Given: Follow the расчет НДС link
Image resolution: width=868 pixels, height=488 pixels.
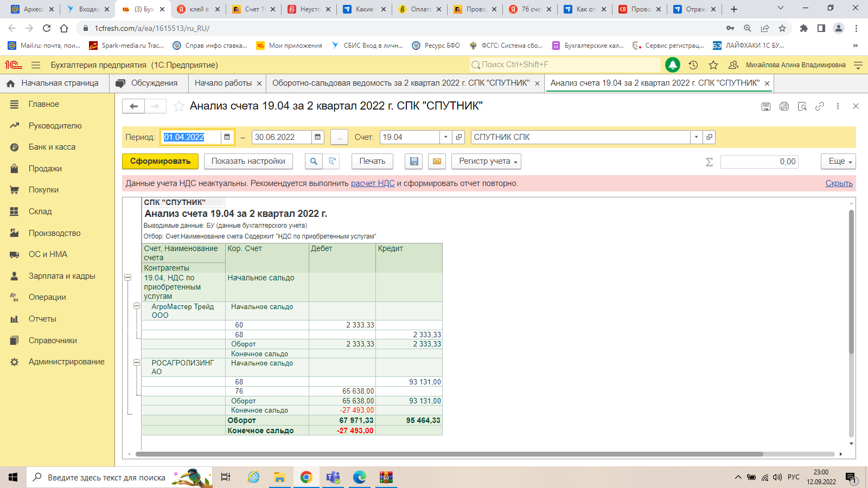Looking at the screenshot, I should [x=373, y=183].
